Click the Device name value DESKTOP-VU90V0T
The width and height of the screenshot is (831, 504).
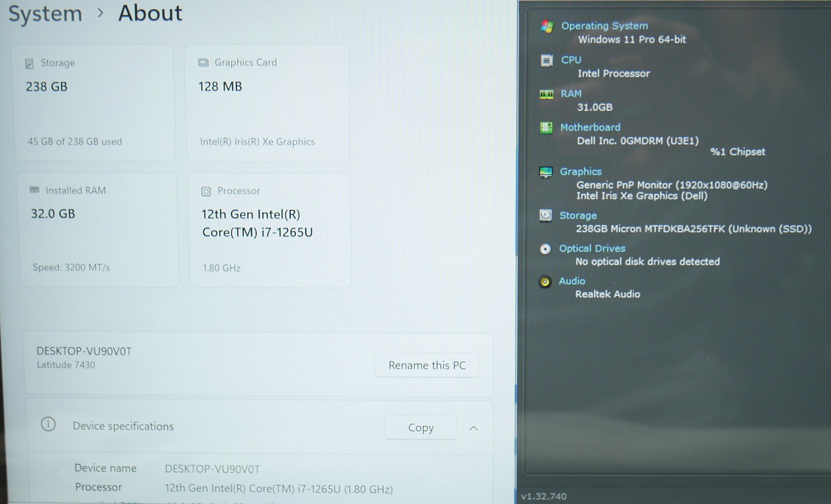point(212,469)
